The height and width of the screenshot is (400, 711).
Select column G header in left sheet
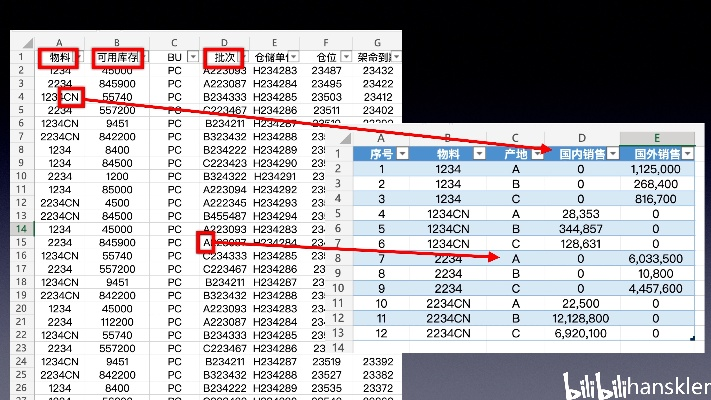377,43
